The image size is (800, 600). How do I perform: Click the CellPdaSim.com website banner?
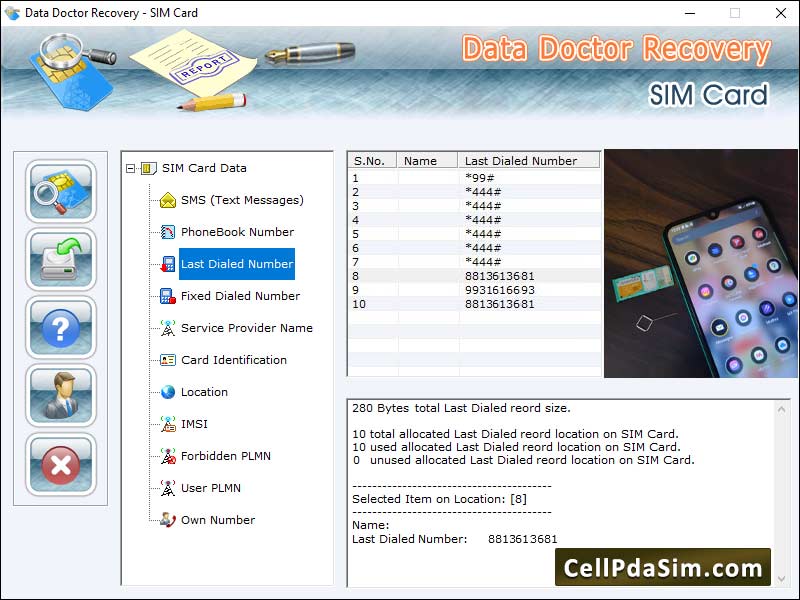(x=662, y=568)
